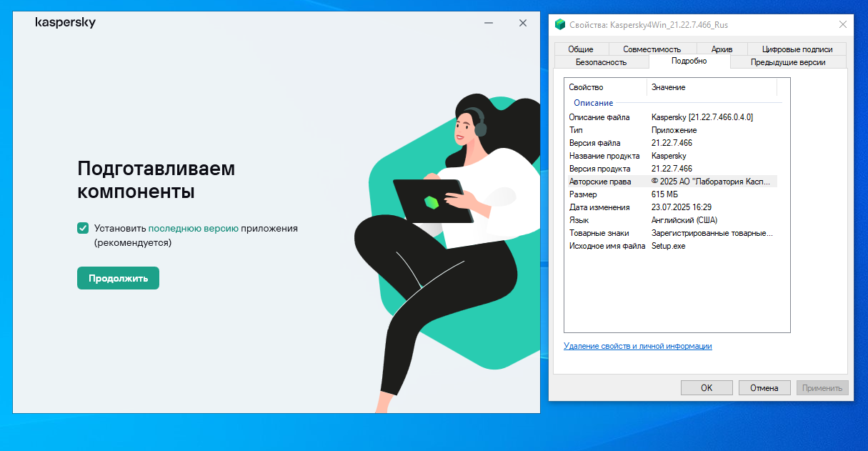Click the 'Подготавливаем компоненты' heading
The height and width of the screenshot is (451, 868).
tap(156, 180)
